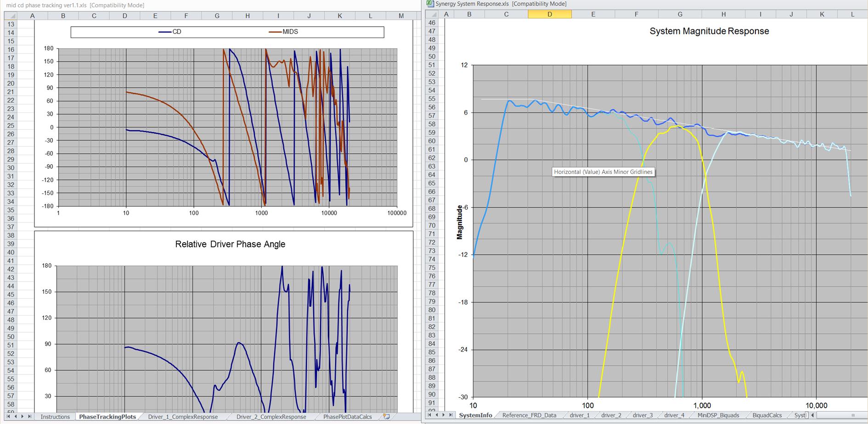Image resolution: width=868 pixels, height=424 pixels.
Task: Open the Instructions sheet tab
Action: coord(55,417)
